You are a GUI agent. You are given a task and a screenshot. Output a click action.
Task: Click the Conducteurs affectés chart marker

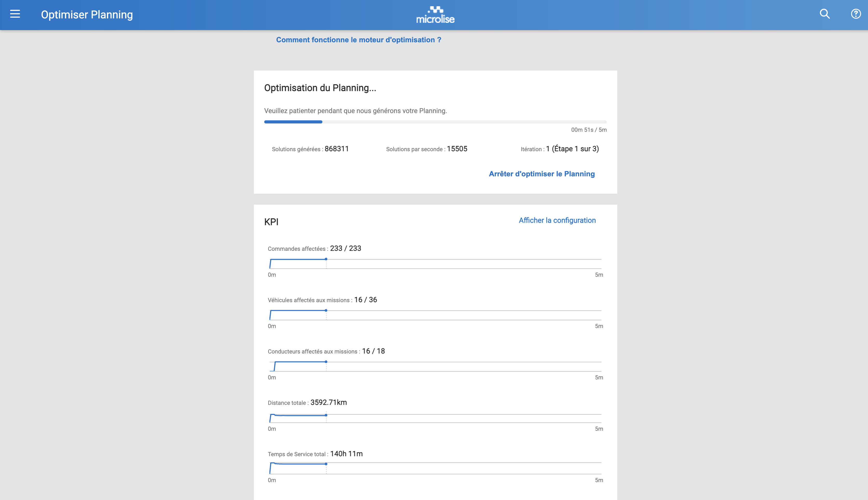[326, 362]
